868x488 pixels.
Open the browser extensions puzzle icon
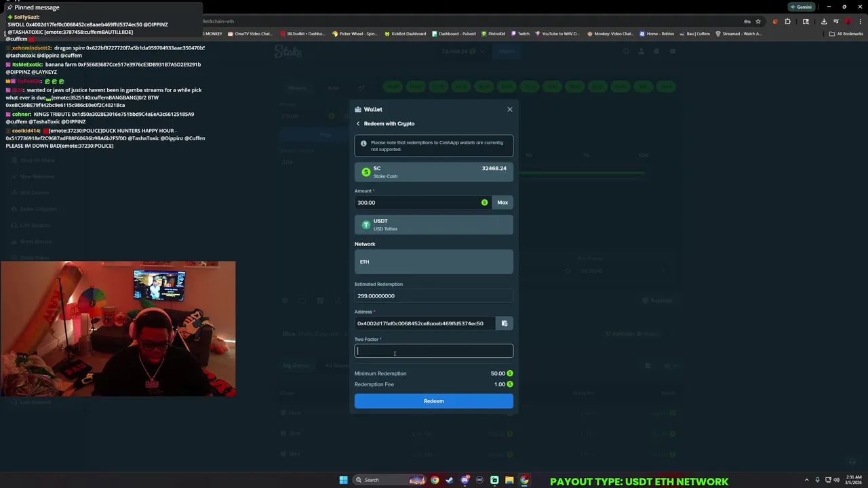pyautogui.click(x=787, y=21)
